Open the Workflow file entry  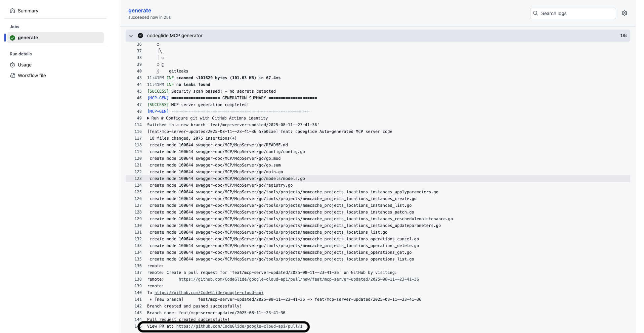55,76
